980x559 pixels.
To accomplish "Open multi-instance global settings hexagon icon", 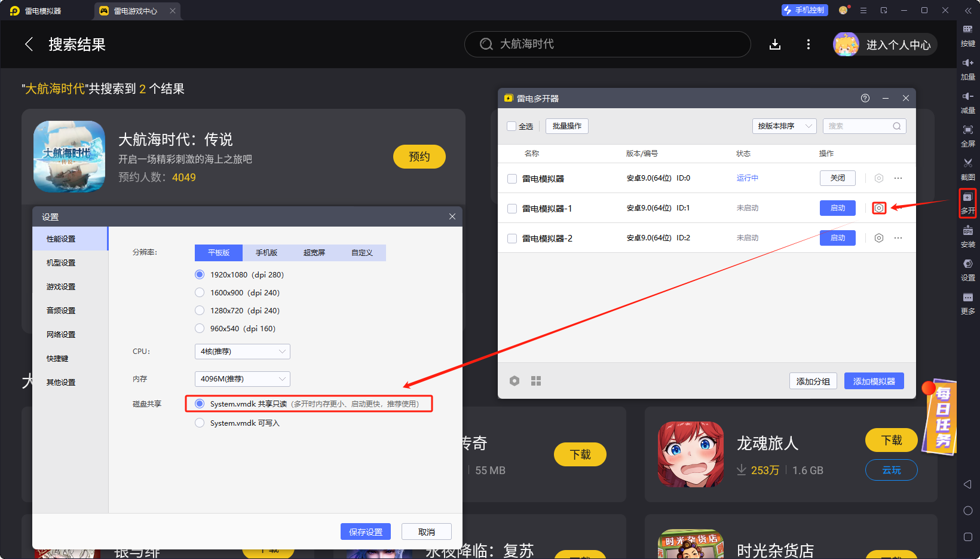I will tap(514, 381).
